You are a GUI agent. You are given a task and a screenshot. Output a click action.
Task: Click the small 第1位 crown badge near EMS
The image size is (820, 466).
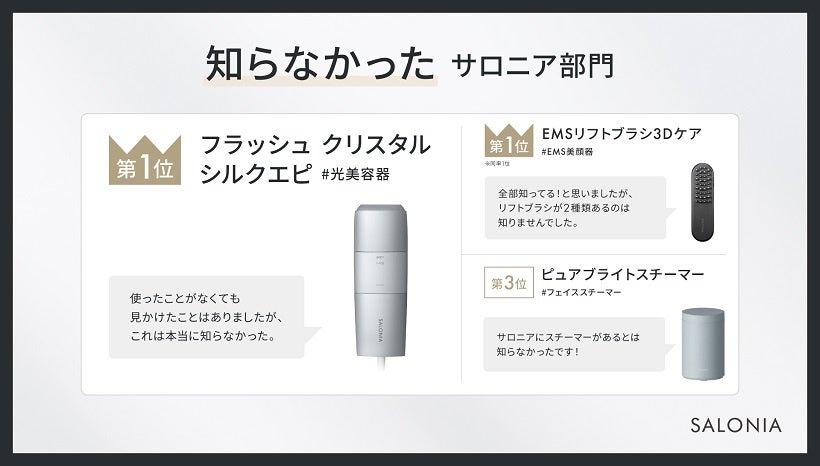(509, 140)
